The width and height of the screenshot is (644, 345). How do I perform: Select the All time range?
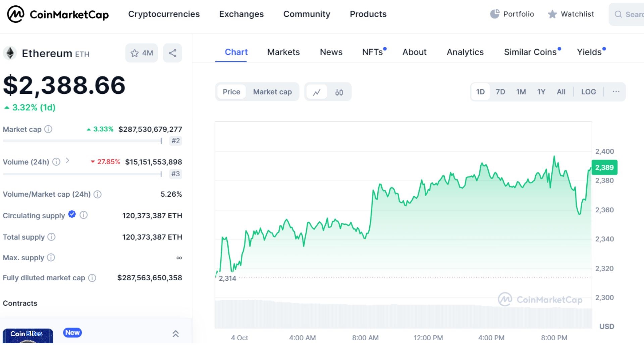(x=561, y=92)
